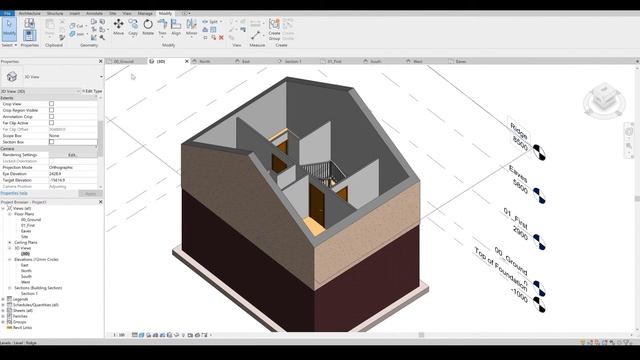The height and width of the screenshot is (360, 640).
Task: Open the 3D View type selector dropdown
Action: 101,77
